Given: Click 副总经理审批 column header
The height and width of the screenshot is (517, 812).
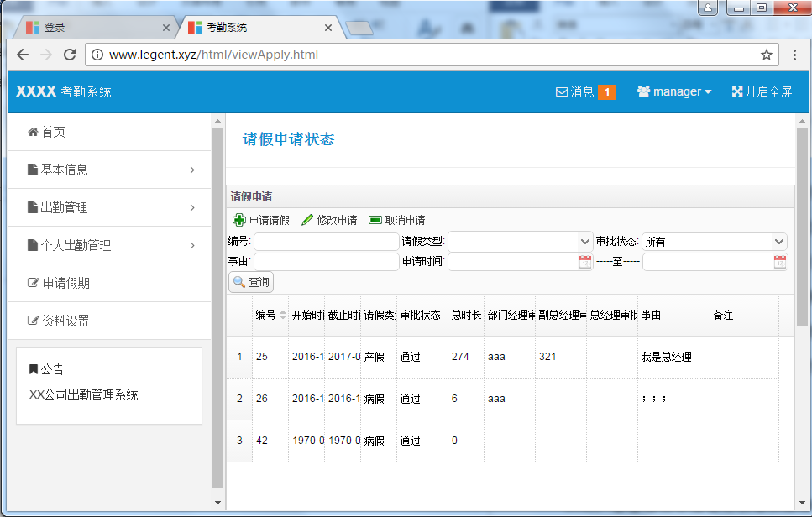Looking at the screenshot, I should tap(561, 316).
